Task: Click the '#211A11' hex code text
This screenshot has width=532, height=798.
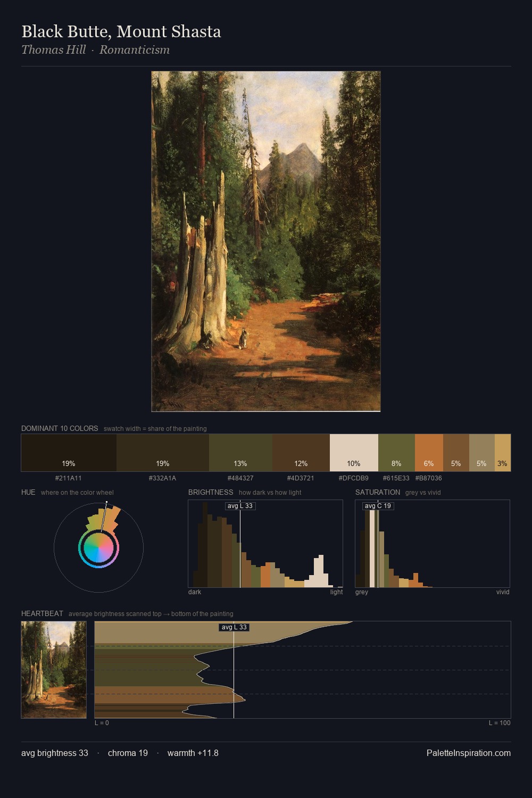Action: tap(69, 478)
